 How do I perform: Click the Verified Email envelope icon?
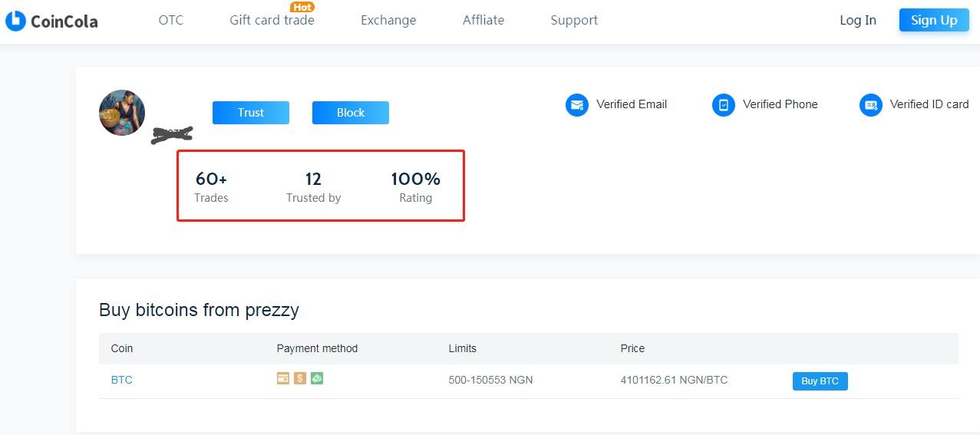pyautogui.click(x=577, y=105)
